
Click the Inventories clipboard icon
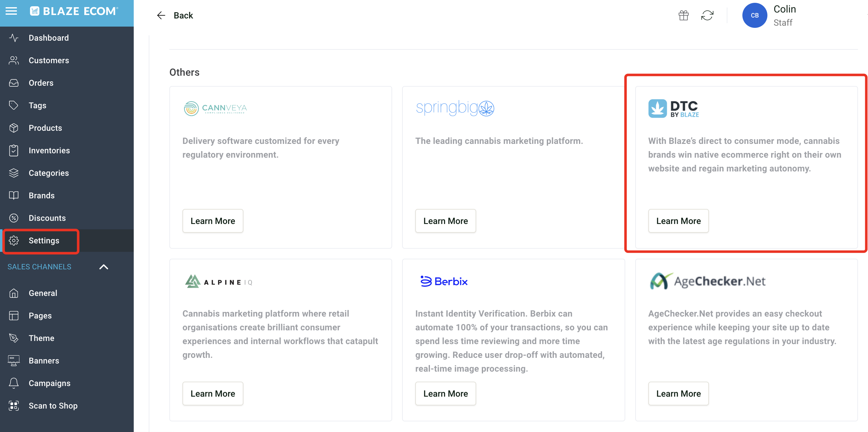(x=13, y=150)
